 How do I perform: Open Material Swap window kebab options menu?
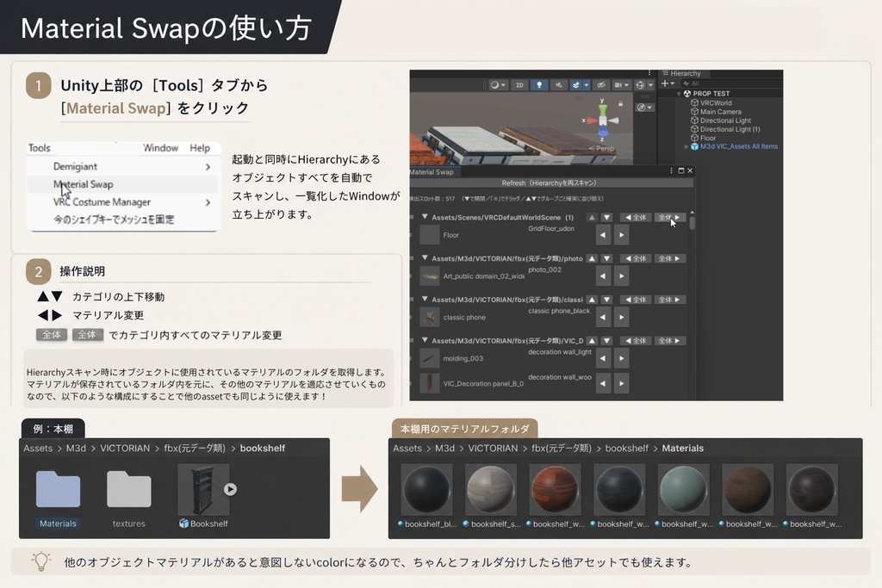(x=671, y=171)
